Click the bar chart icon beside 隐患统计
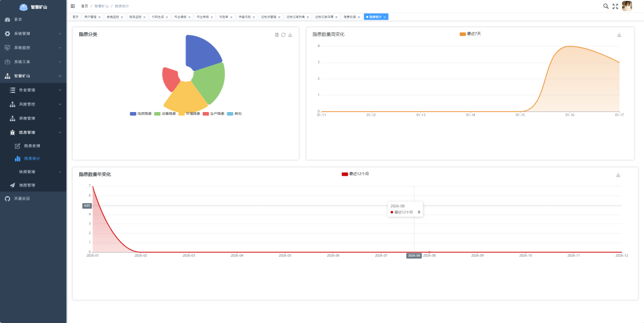 point(17,159)
